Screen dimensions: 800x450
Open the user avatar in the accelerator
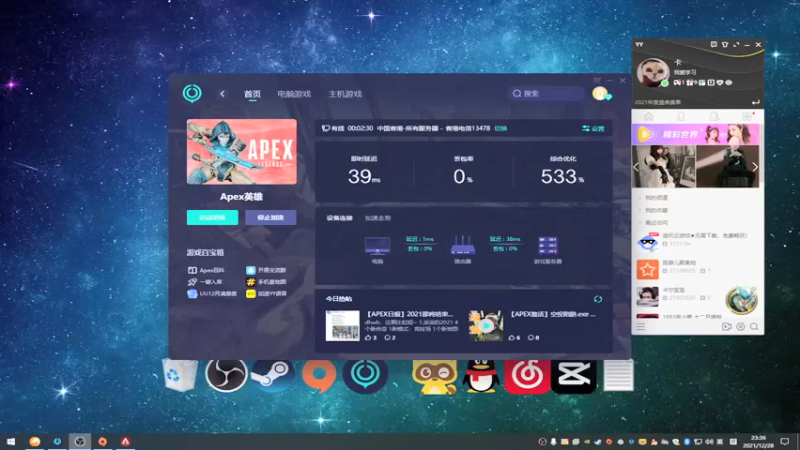click(x=600, y=93)
